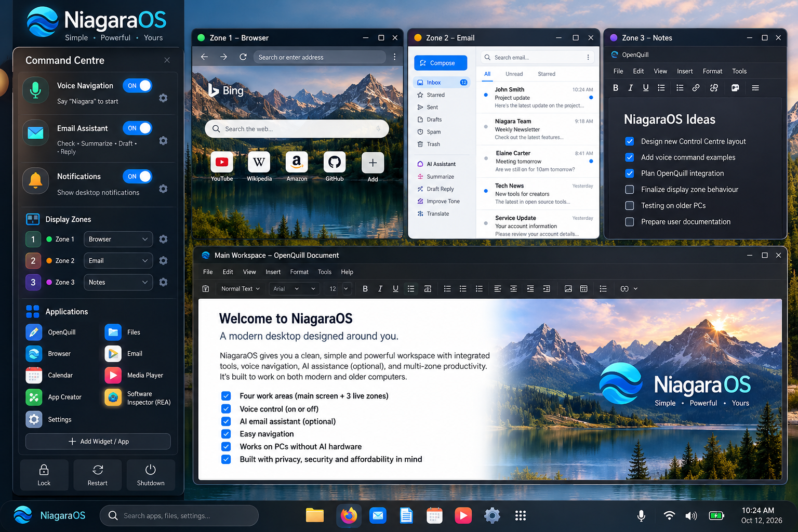Turn off the Voice Navigation toggle
Image resolution: width=798 pixels, height=532 pixels.
pos(138,86)
